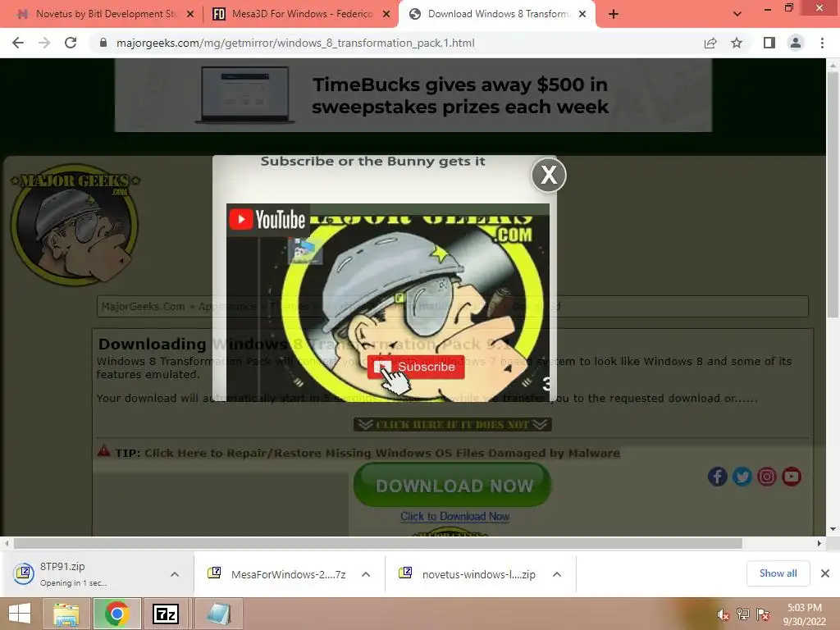Open the Chrome three-dot menu

tap(822, 43)
